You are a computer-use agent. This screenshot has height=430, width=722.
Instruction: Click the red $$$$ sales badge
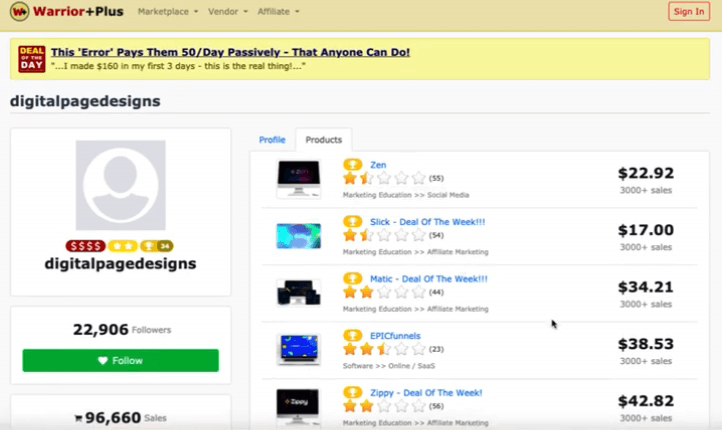(86, 246)
